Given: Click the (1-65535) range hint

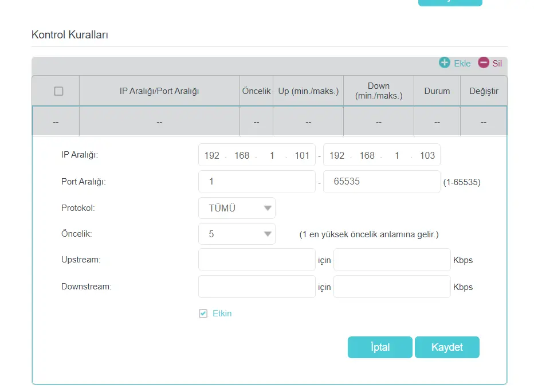Looking at the screenshot, I should click(x=462, y=182).
